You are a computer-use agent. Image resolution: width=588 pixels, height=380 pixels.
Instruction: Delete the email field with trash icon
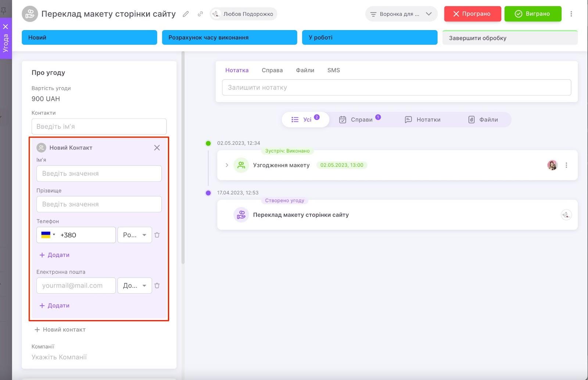click(157, 286)
